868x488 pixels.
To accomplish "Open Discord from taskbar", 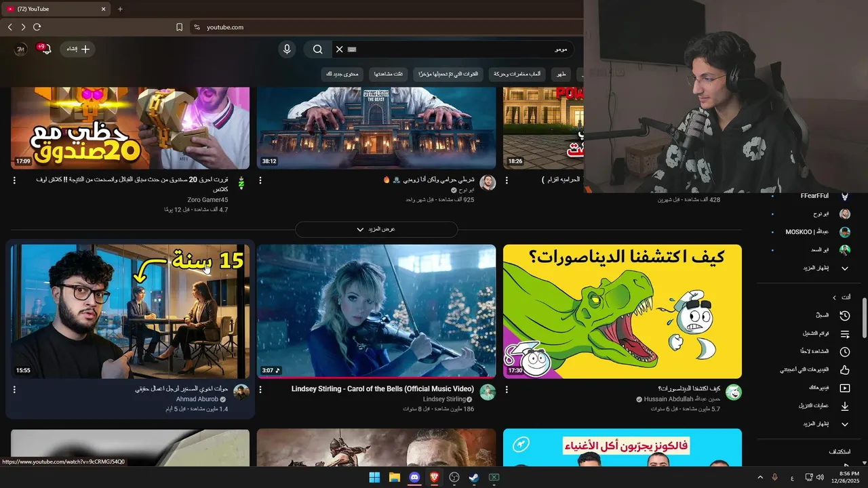I will pos(414,477).
